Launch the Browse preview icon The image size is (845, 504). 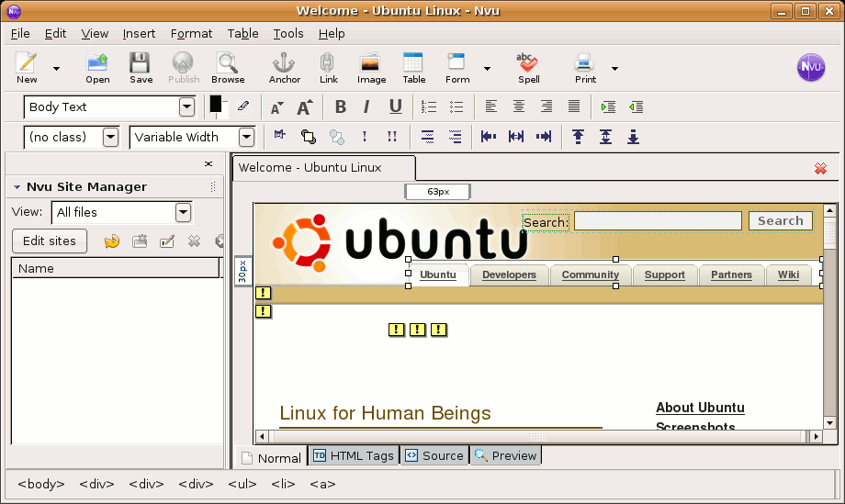click(228, 68)
